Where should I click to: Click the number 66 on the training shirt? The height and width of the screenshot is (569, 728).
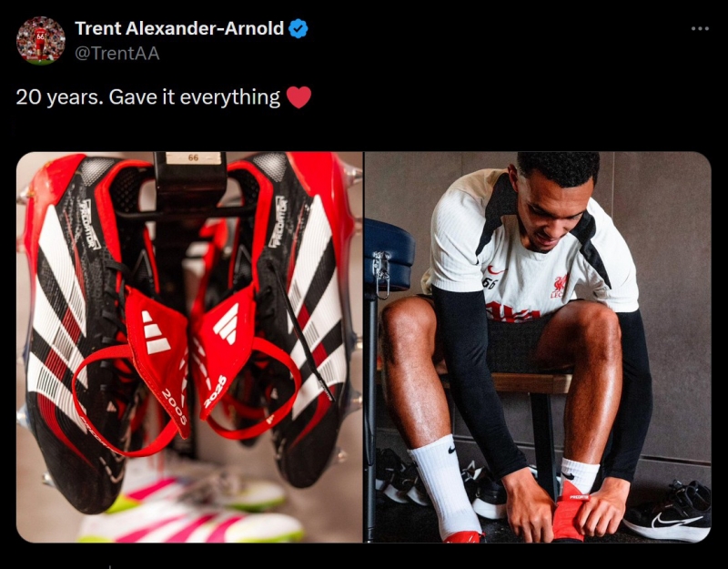pyautogui.click(x=489, y=282)
